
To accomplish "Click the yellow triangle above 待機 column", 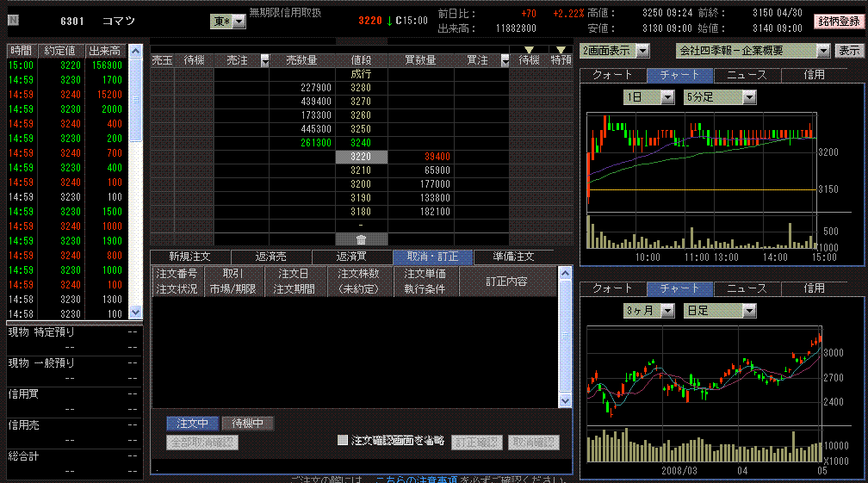I will pos(530,50).
